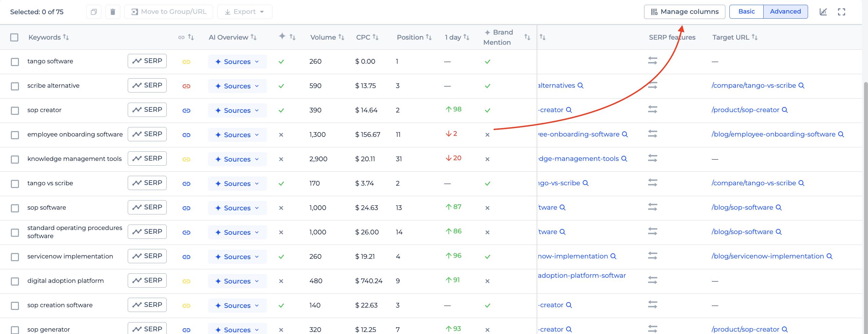
Task: Click red link icon for scribe alternative
Action: pyautogui.click(x=186, y=86)
